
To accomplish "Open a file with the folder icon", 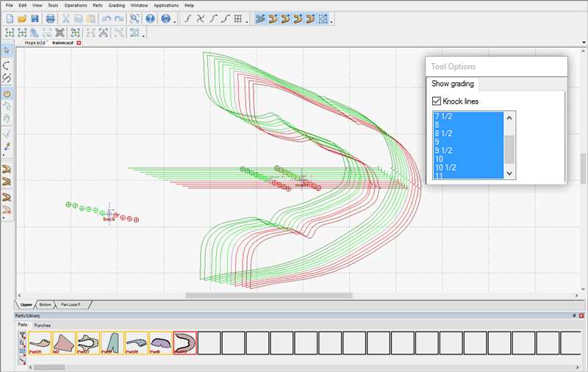I will pyautogui.click(x=22, y=19).
